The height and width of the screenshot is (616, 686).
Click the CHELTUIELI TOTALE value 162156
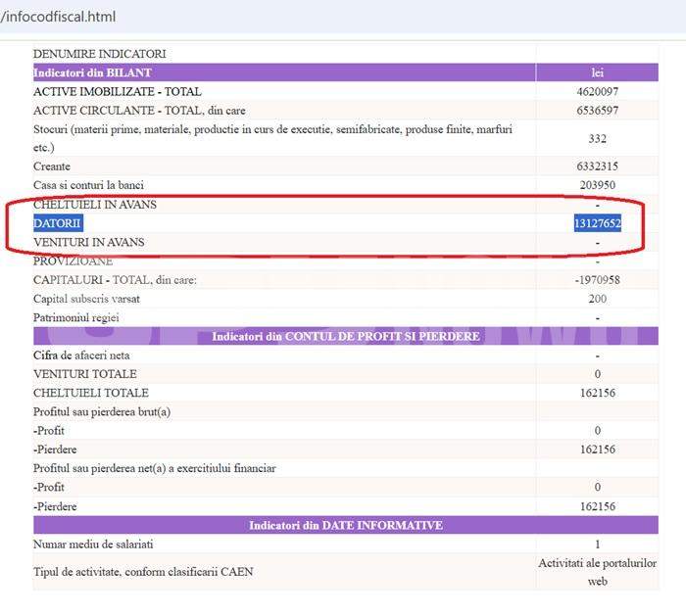(597, 393)
